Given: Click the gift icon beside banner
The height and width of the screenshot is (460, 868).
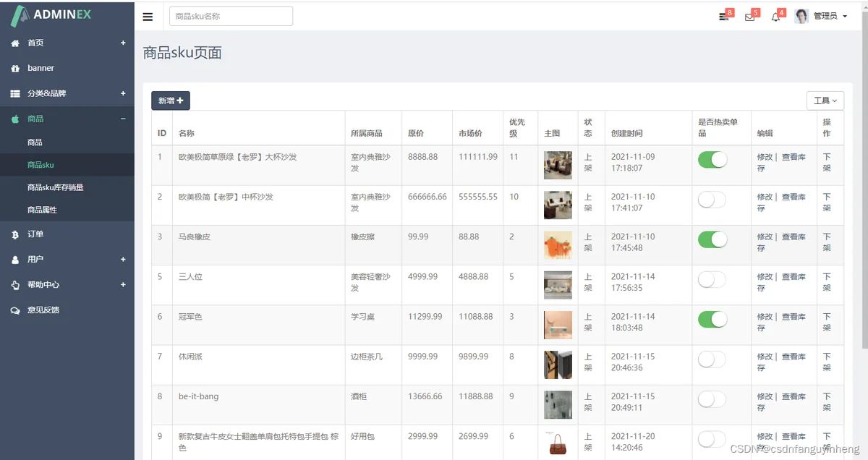Looking at the screenshot, I should 15,68.
